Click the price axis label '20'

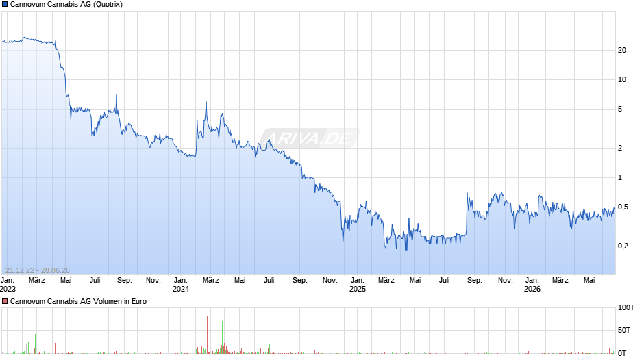[x=622, y=50]
